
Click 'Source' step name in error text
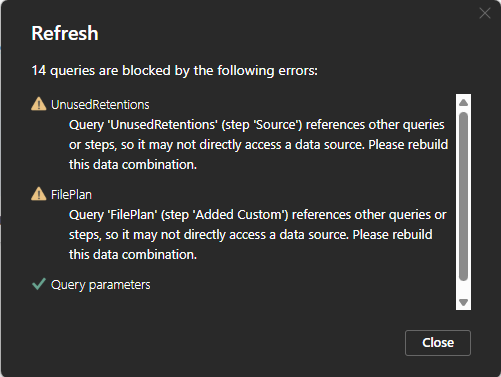tap(278, 125)
